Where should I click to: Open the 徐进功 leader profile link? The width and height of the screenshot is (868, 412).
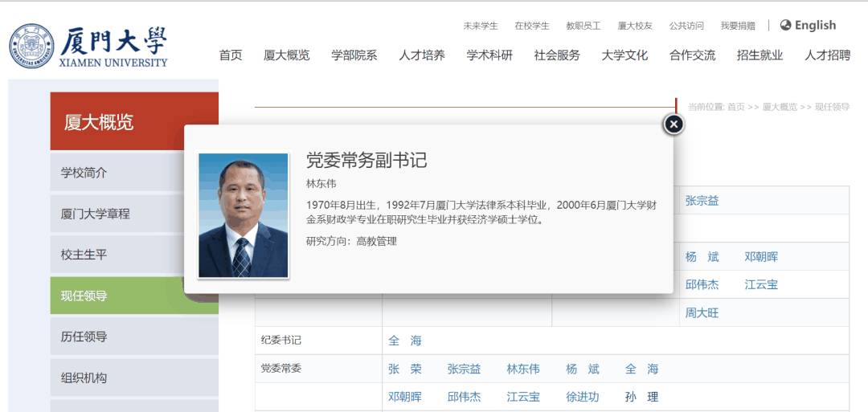point(583,397)
